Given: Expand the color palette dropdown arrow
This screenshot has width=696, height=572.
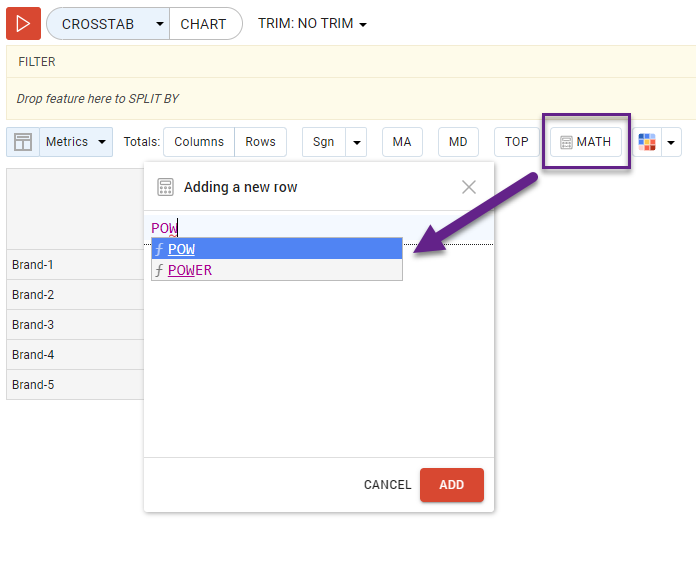Looking at the screenshot, I should coord(673,142).
